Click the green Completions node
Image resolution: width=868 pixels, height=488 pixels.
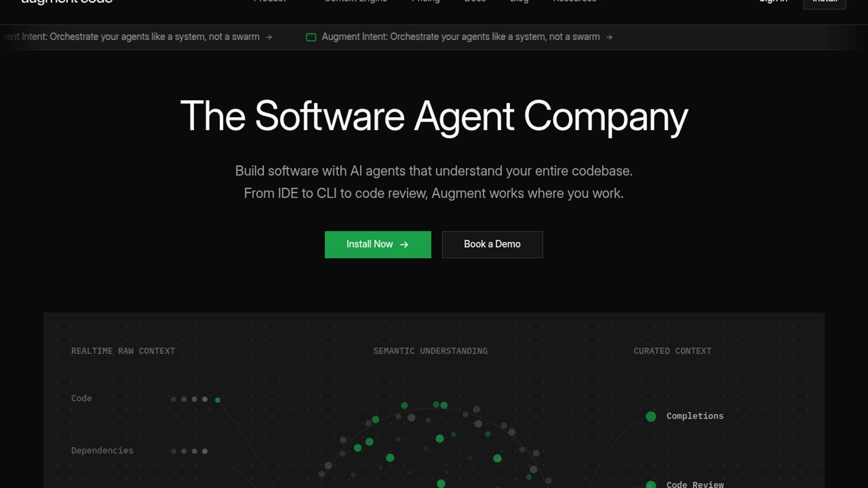point(651,416)
